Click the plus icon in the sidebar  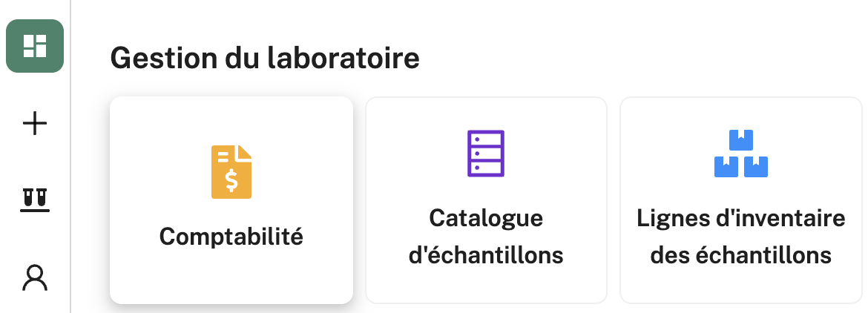click(x=35, y=123)
